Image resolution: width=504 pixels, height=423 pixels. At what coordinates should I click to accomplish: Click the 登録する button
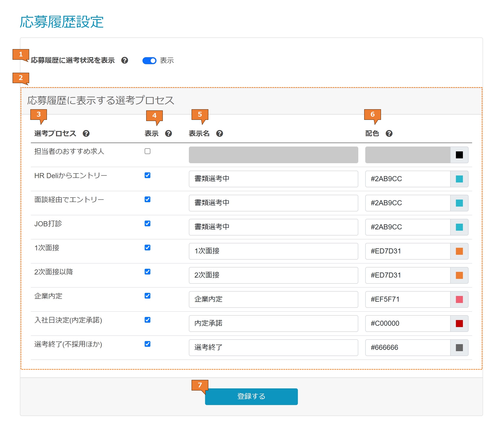tap(251, 397)
